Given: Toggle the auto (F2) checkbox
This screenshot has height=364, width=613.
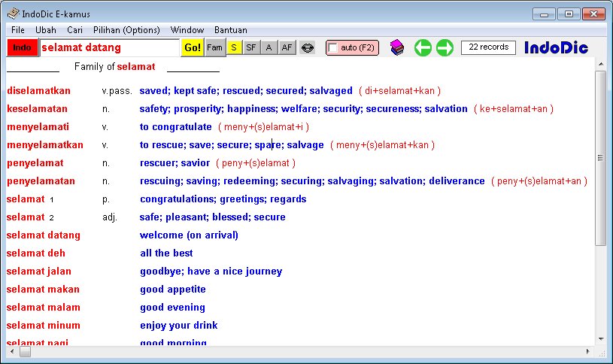Looking at the screenshot, I should coord(333,47).
